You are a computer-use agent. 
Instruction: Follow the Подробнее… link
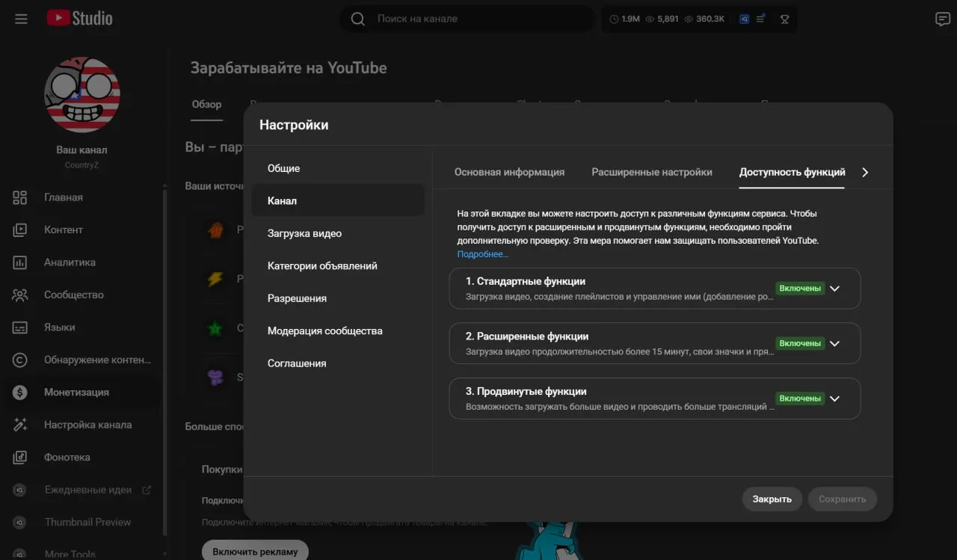click(x=483, y=254)
